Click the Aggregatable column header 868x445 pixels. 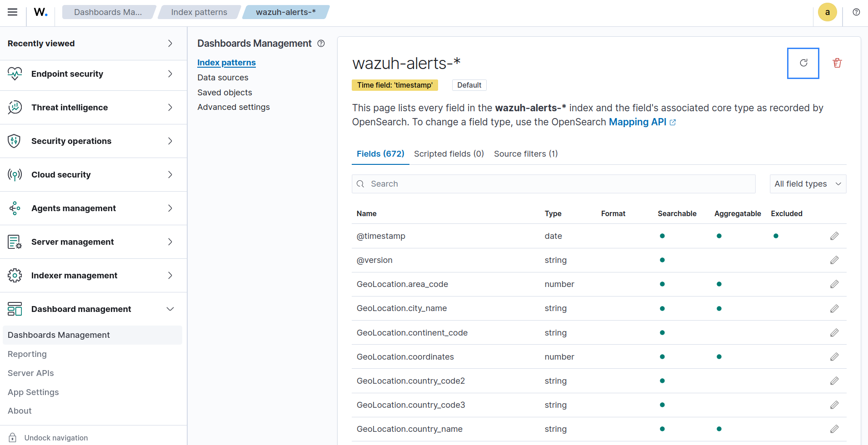(737, 214)
